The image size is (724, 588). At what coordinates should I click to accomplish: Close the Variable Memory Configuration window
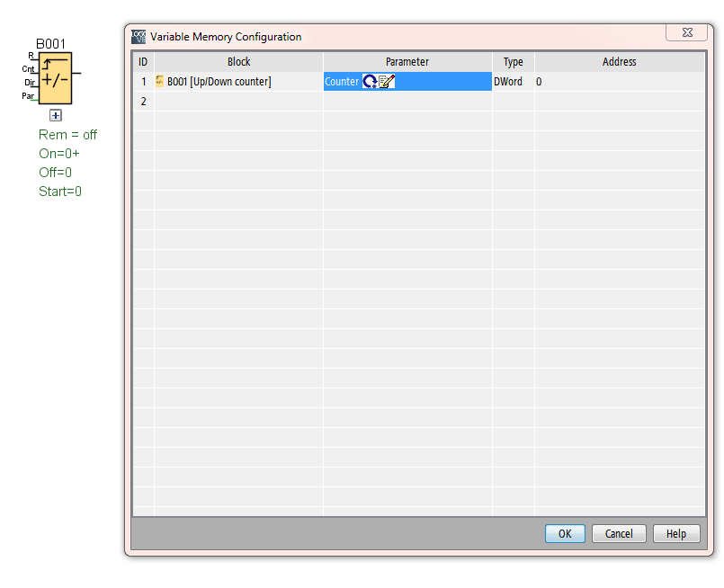(686, 32)
